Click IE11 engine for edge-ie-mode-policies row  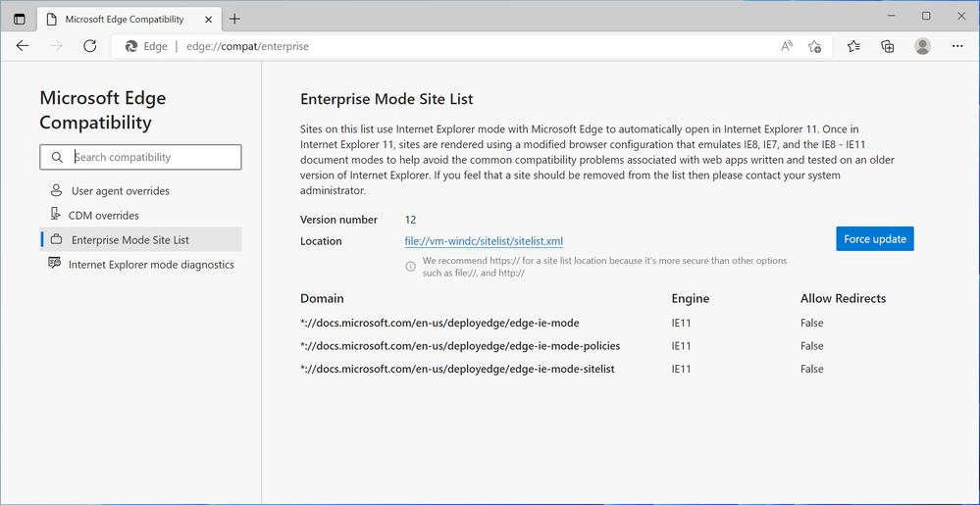point(681,345)
